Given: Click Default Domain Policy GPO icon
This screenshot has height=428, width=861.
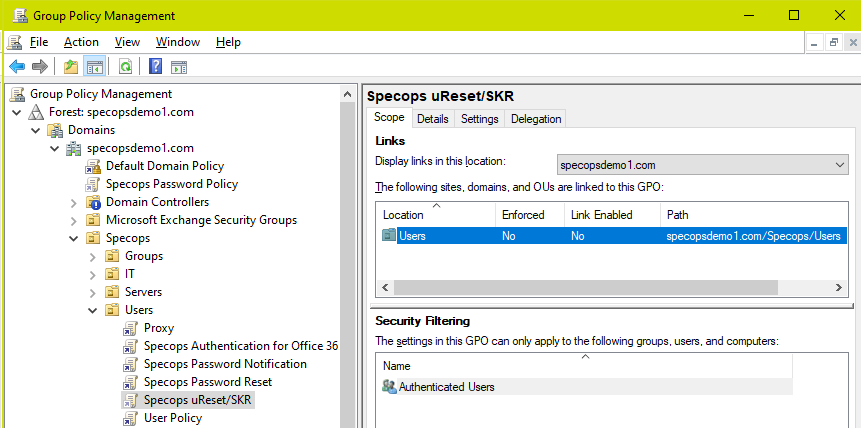Looking at the screenshot, I should coord(93,166).
